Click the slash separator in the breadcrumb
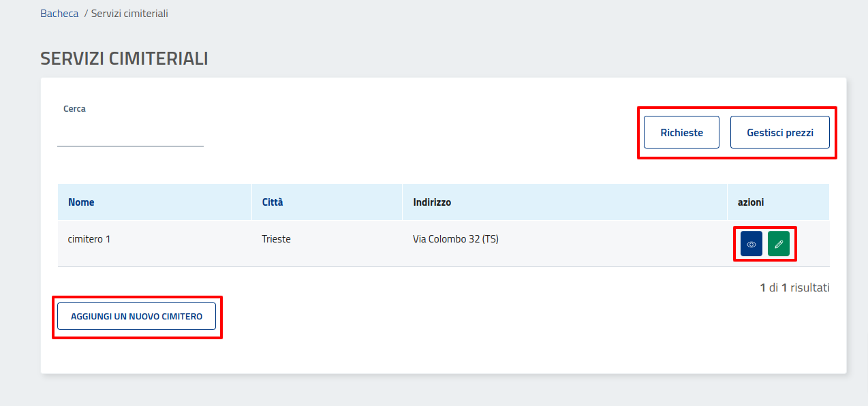868x406 pixels. (x=86, y=13)
